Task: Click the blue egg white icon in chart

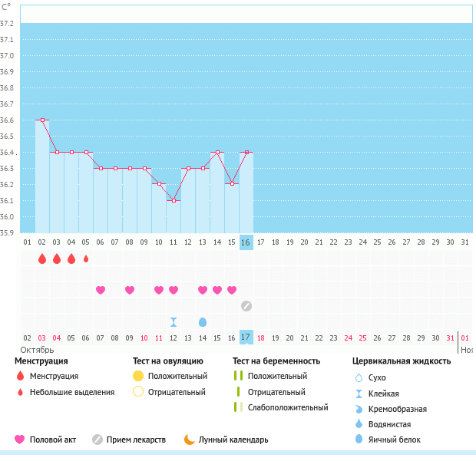Action: click(203, 321)
